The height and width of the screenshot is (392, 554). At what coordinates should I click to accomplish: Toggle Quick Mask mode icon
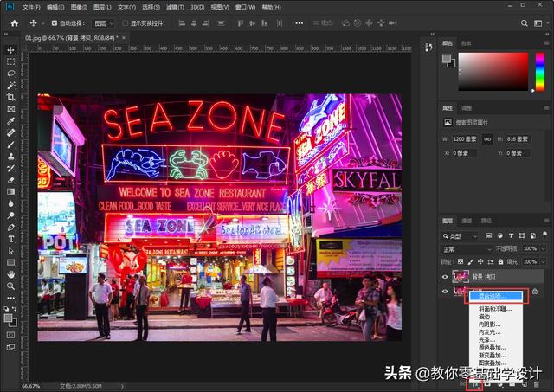pyautogui.click(x=10, y=335)
